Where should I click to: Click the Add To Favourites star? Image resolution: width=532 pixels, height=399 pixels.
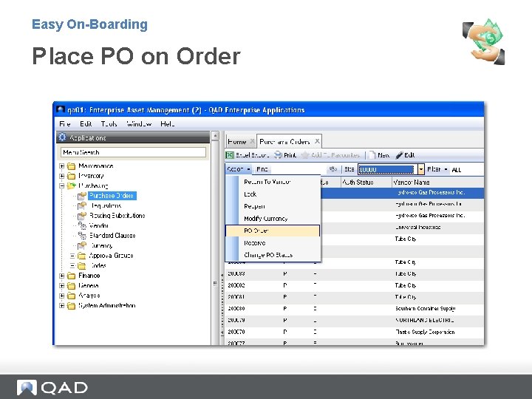[x=305, y=155]
